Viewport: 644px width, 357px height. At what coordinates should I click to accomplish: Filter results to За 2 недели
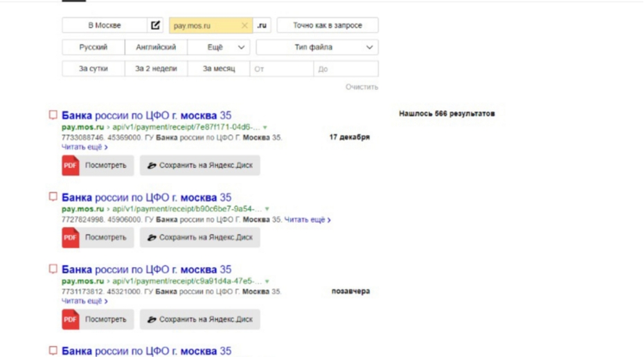156,69
